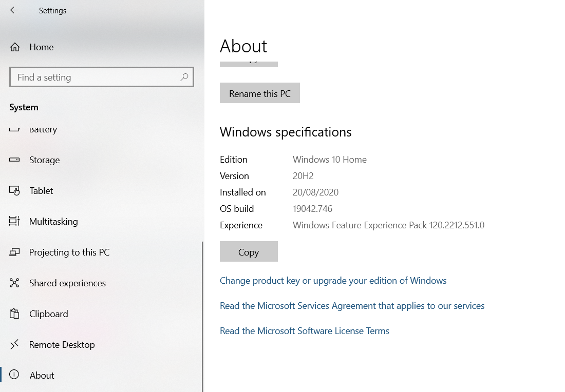
Task: Open the change product key link
Action: pos(333,280)
